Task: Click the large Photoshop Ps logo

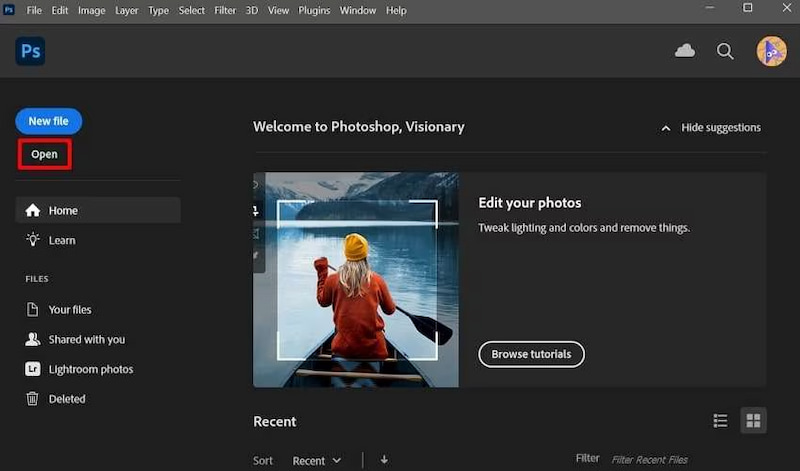Action: (x=30, y=51)
